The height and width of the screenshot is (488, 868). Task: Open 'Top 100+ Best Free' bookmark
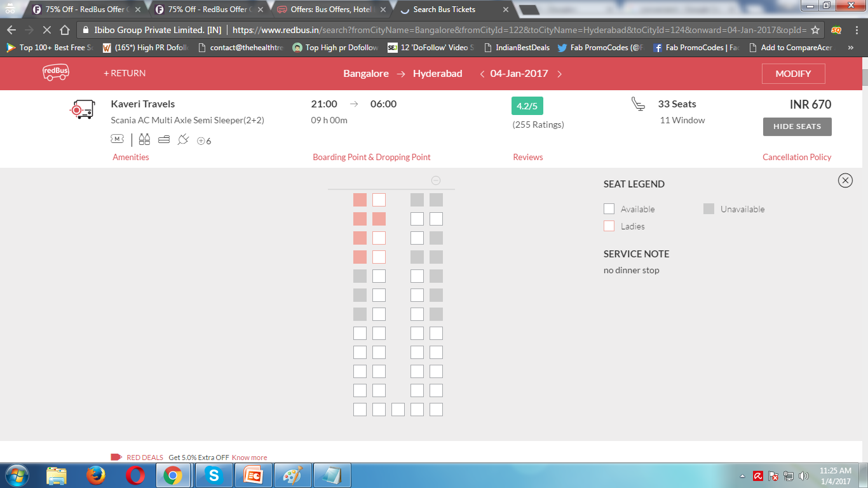[50, 48]
